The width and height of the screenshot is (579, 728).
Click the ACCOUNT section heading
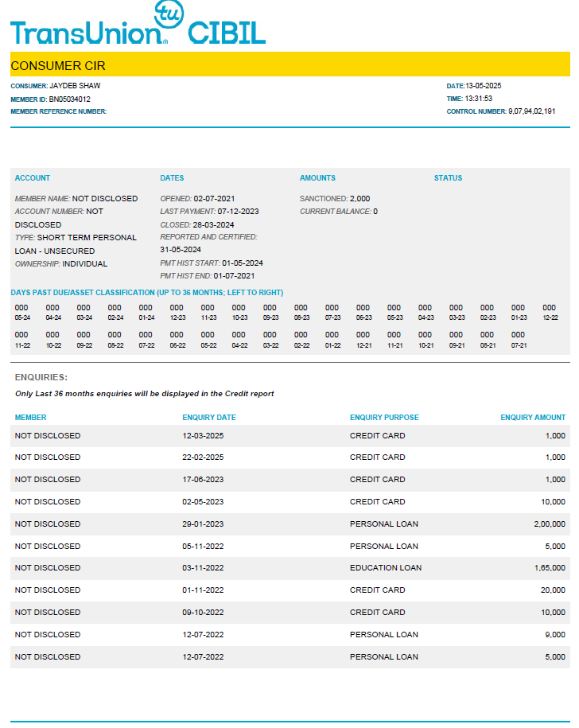(33, 178)
